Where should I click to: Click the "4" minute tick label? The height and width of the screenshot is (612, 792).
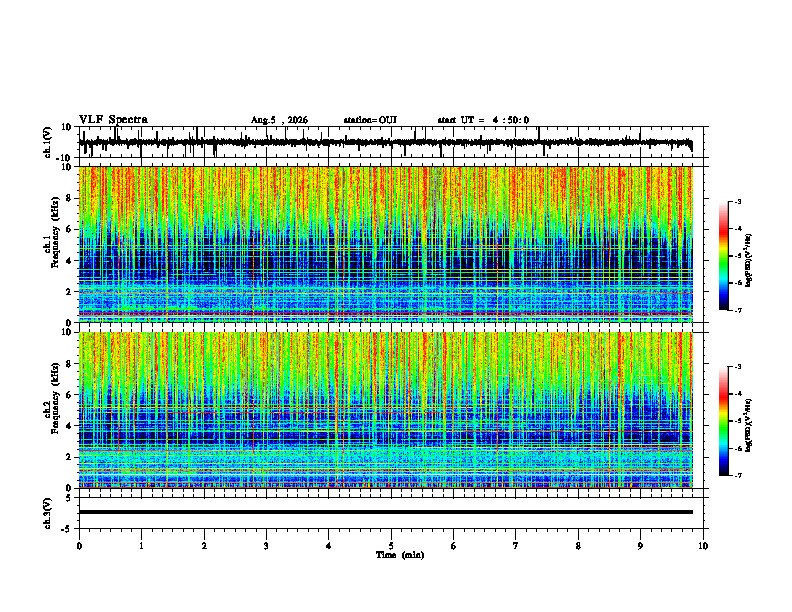[329, 546]
